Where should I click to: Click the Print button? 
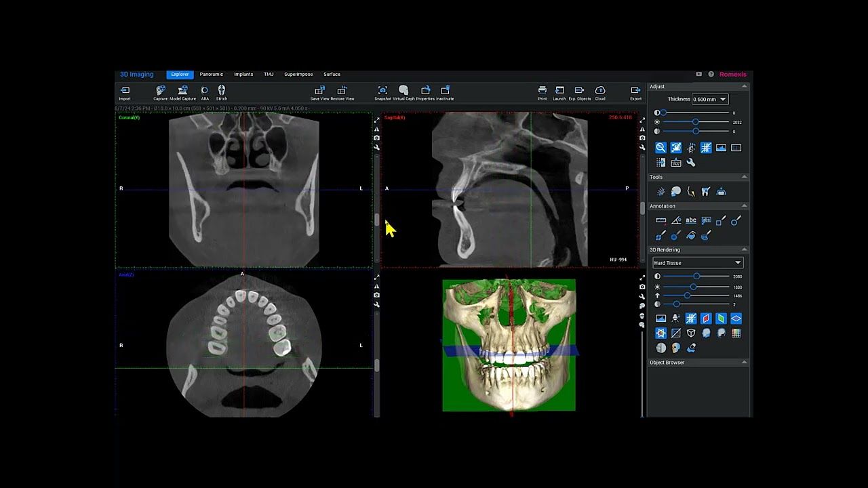tap(542, 91)
